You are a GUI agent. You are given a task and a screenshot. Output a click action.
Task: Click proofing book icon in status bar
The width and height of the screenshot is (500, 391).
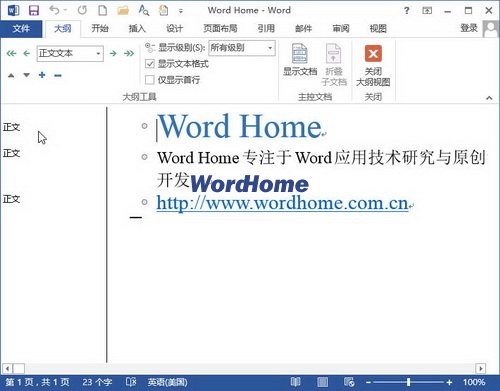(131, 382)
